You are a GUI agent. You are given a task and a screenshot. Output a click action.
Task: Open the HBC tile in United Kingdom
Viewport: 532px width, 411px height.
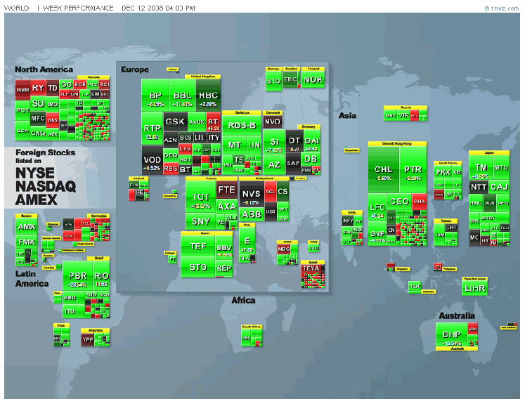208,96
